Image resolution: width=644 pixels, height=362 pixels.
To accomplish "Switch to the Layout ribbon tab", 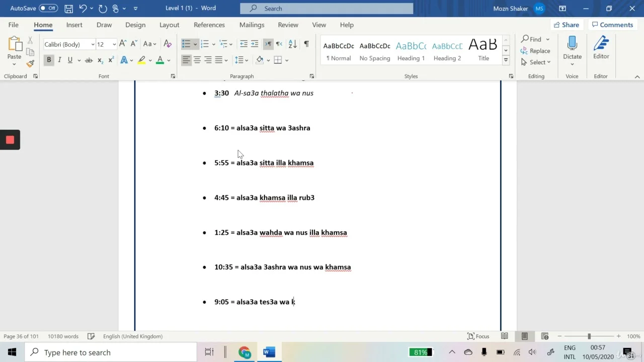I will pyautogui.click(x=169, y=25).
